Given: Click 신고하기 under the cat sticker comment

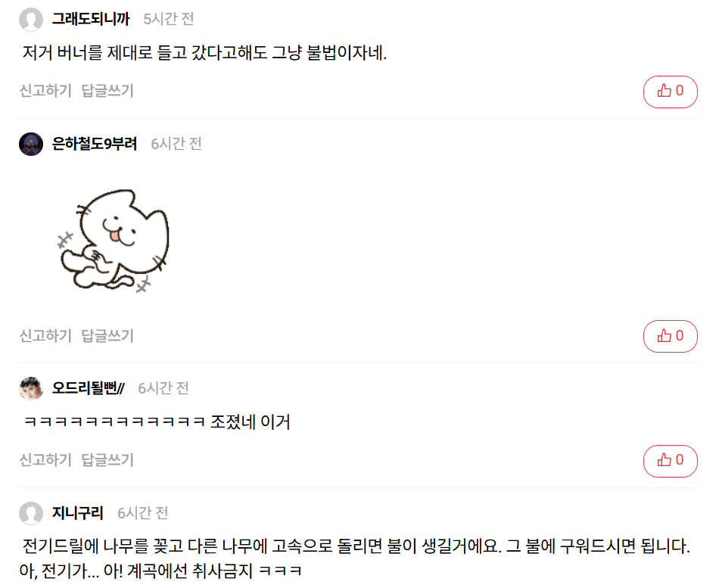Looking at the screenshot, I should pos(45,336).
